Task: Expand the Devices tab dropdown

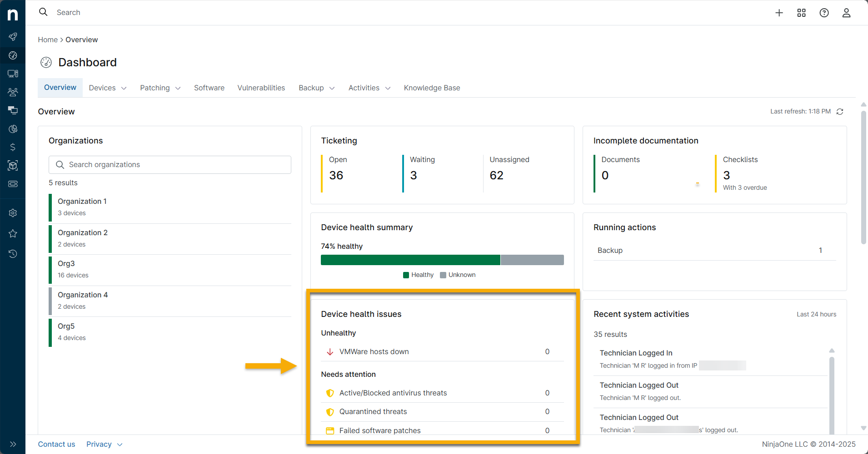Action: click(x=108, y=88)
